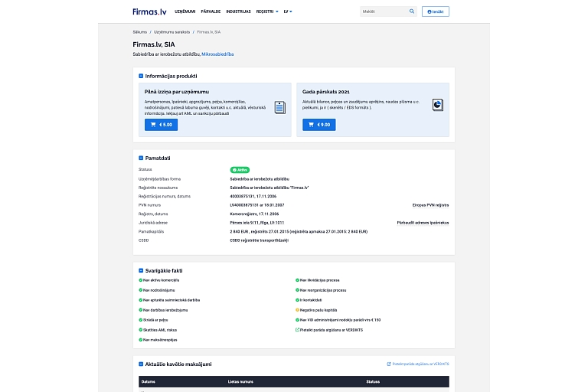Open VERDIKTS debt recovery link in kavētie maksājumi header

(418, 364)
